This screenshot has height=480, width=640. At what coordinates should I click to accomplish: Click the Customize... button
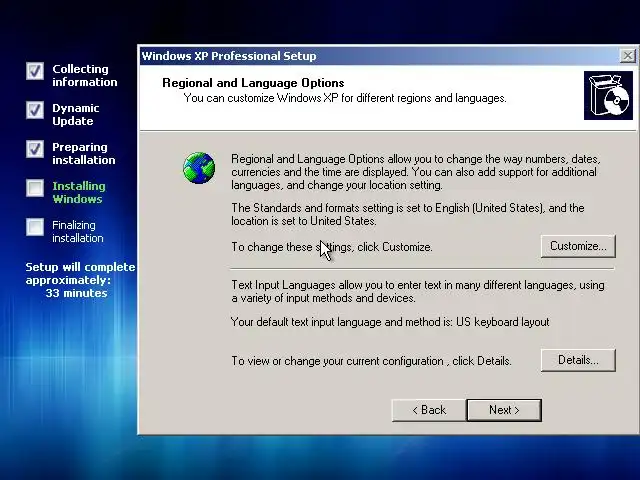point(578,246)
